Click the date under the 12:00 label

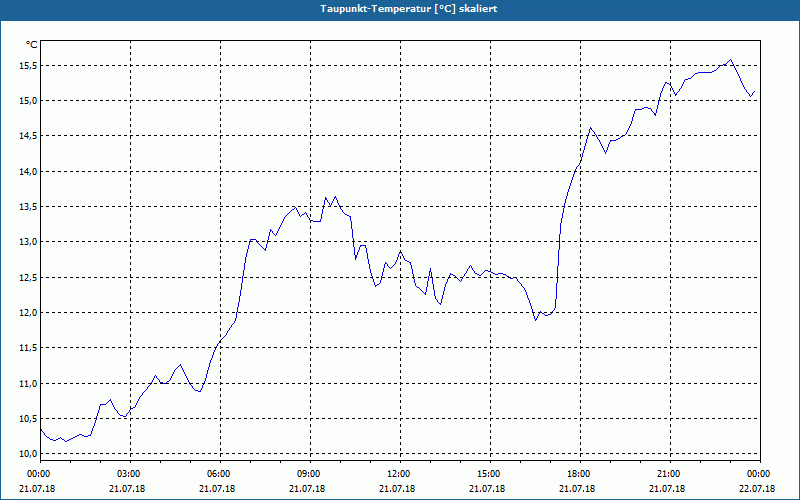[x=397, y=489]
